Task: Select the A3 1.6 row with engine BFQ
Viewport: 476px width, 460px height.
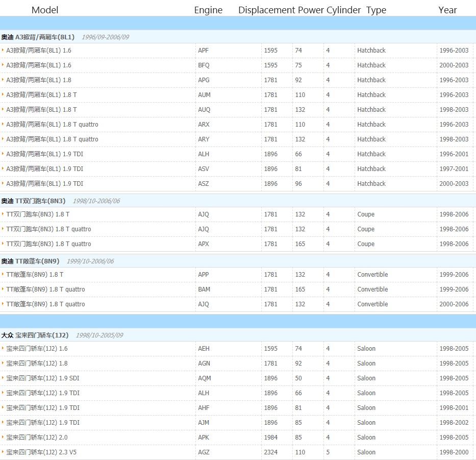Action: coord(237,65)
